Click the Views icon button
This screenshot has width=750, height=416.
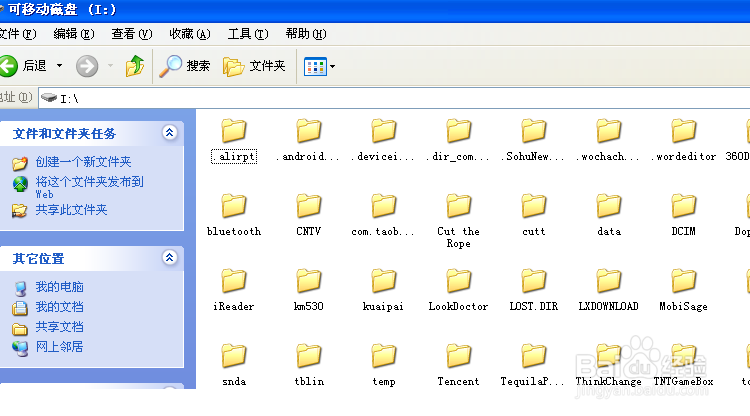(x=315, y=66)
